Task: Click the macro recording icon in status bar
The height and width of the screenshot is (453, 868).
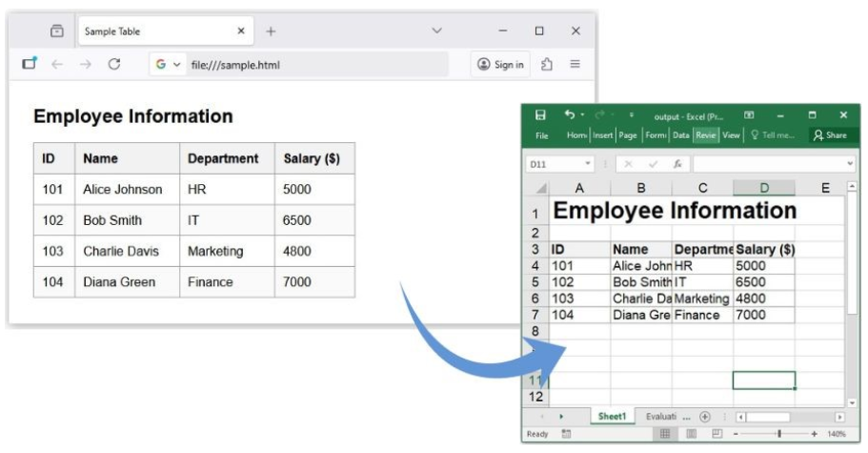Action: pyautogui.click(x=566, y=434)
